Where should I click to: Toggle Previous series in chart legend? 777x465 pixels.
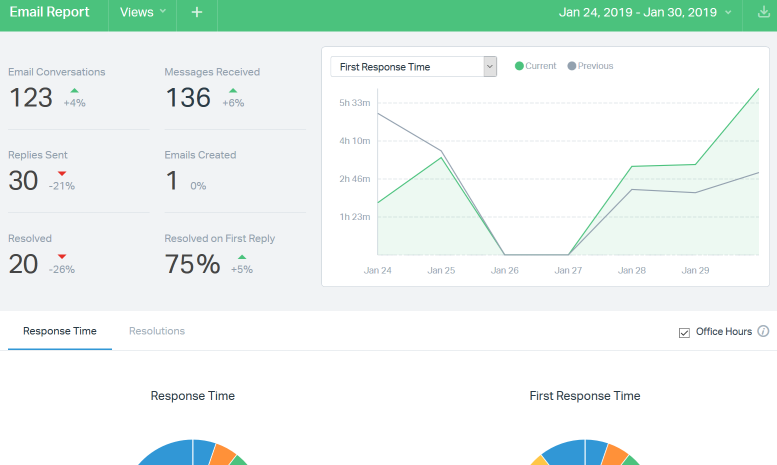[x=590, y=66]
